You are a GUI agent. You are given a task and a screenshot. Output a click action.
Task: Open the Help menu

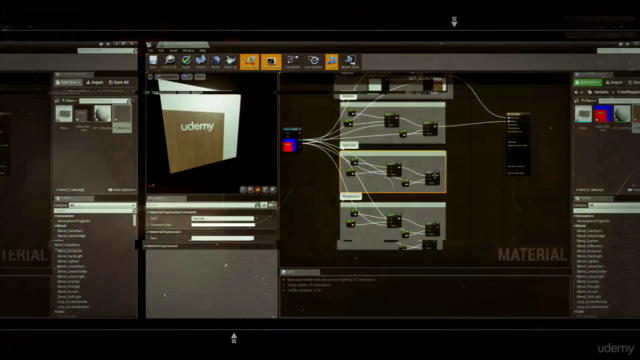click(202, 51)
